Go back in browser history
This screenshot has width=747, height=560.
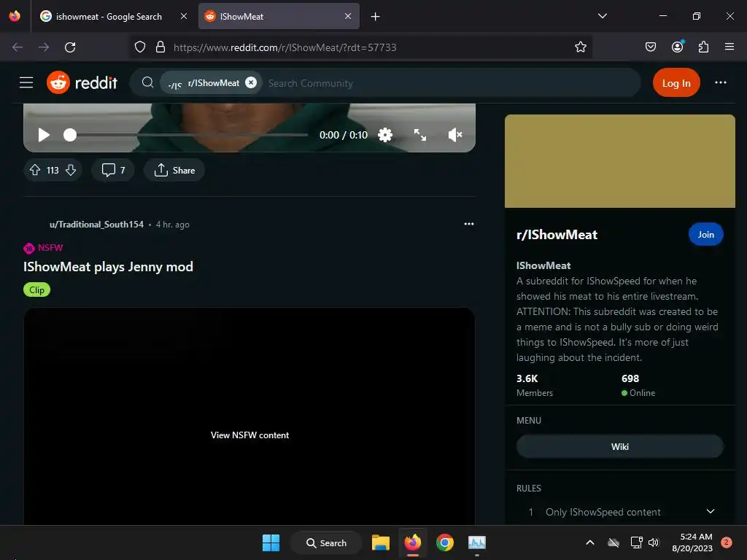coord(18,47)
